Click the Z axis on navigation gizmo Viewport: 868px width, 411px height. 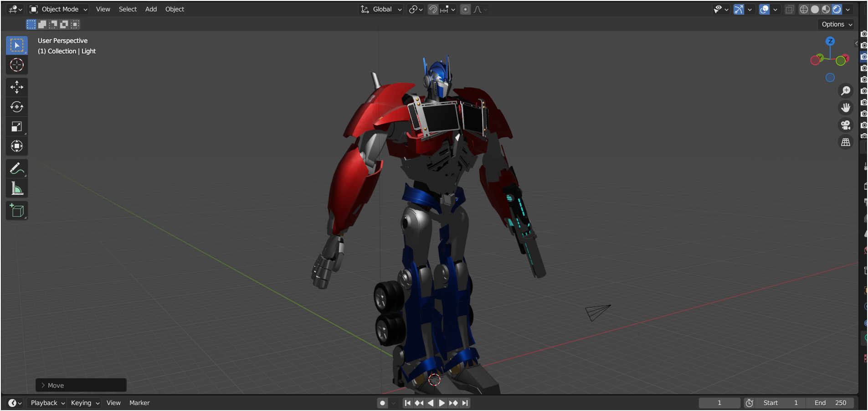click(830, 41)
